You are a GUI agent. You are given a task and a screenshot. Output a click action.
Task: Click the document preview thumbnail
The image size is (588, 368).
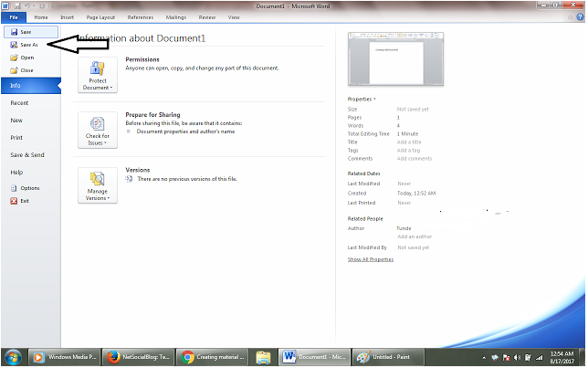coord(395,59)
